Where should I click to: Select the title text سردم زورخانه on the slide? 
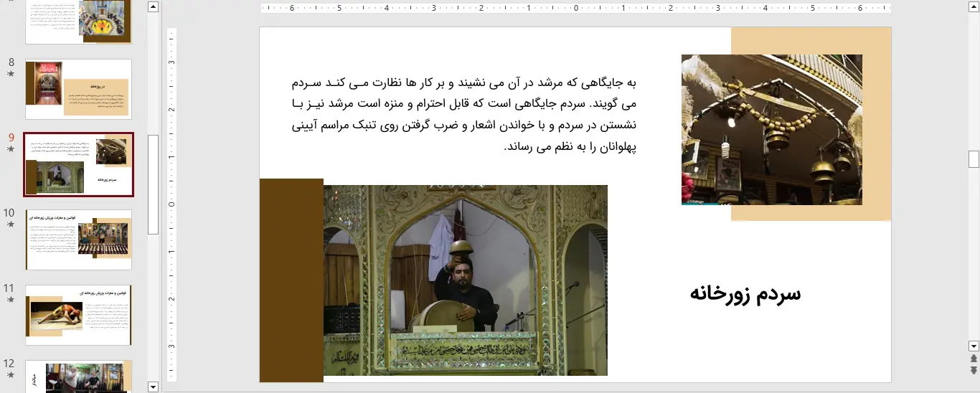[745, 293]
